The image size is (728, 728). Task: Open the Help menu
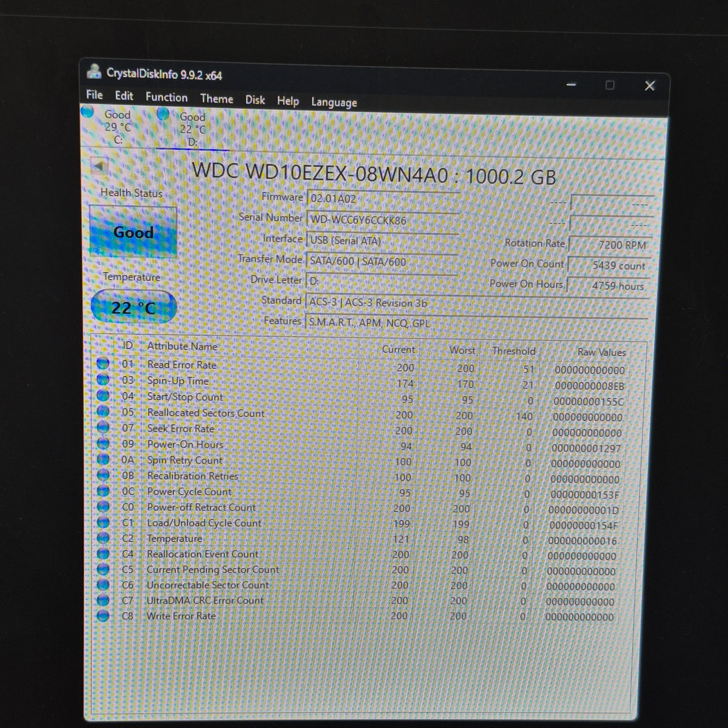pyautogui.click(x=288, y=101)
